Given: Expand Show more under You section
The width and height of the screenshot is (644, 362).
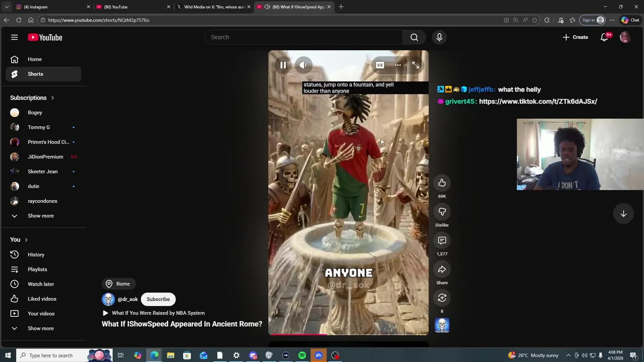Looking at the screenshot, I should coord(43,328).
